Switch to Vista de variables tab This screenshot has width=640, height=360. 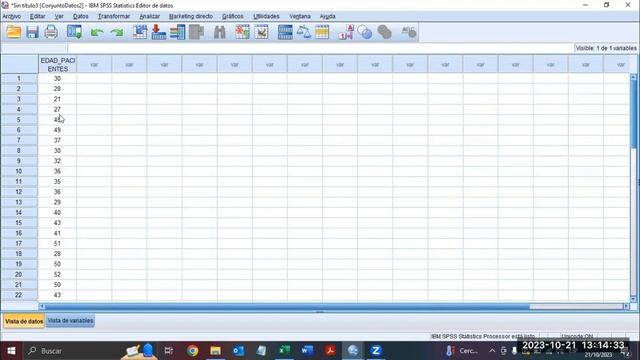click(x=70, y=321)
